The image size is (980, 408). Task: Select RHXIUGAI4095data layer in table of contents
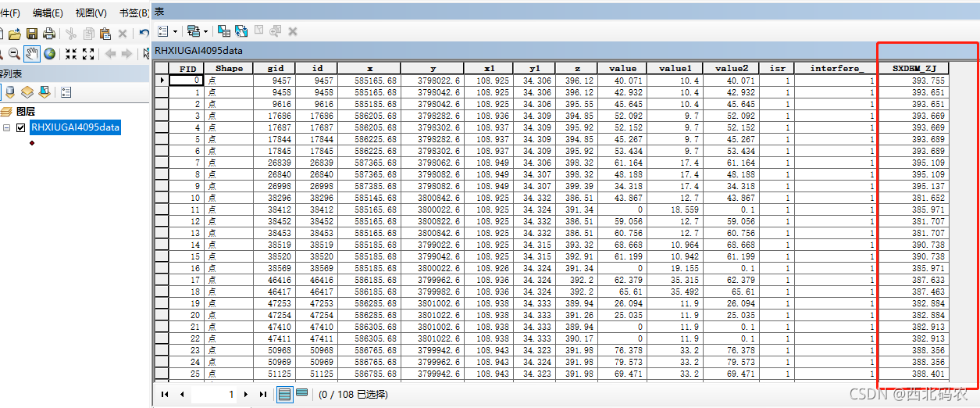(x=76, y=128)
